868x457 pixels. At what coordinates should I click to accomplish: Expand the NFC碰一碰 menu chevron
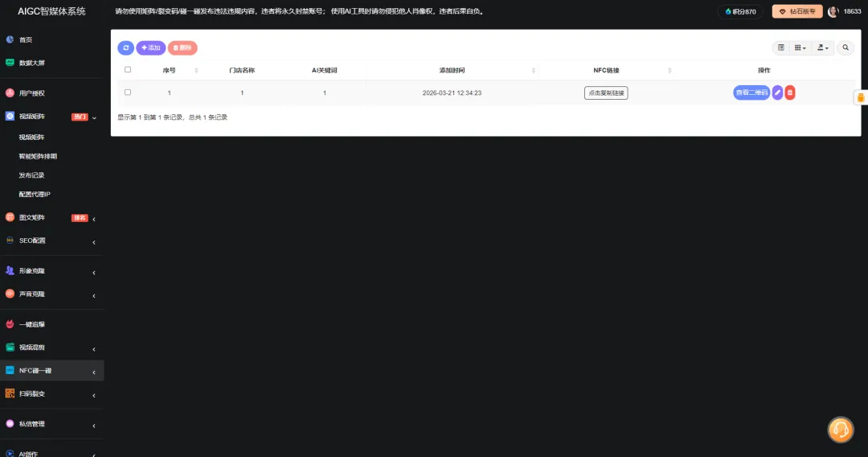pyautogui.click(x=94, y=373)
